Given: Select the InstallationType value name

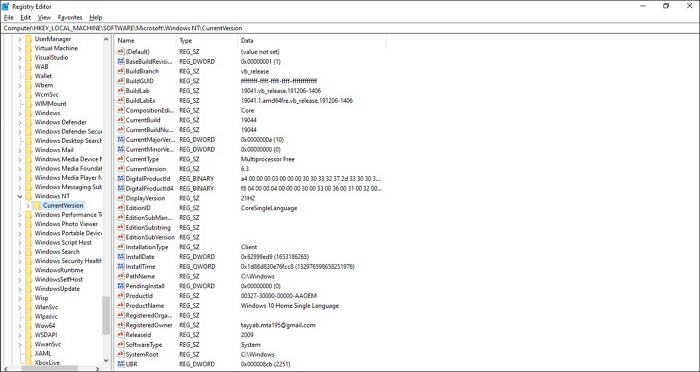Looking at the screenshot, I should (x=147, y=247).
